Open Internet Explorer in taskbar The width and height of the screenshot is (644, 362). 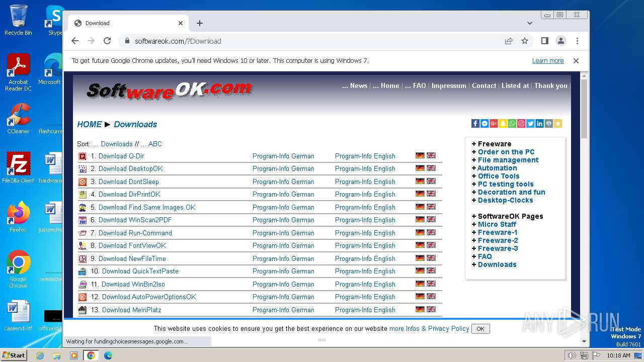click(40, 355)
